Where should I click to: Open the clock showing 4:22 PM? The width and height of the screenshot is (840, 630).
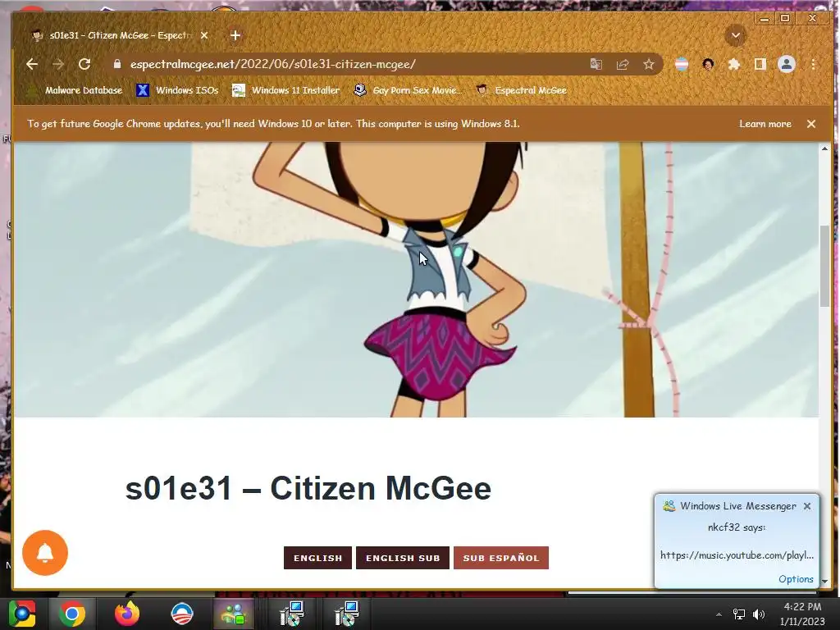(x=802, y=614)
